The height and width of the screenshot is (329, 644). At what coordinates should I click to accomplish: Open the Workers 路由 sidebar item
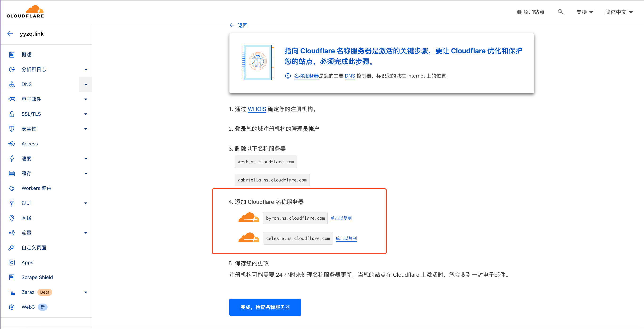(x=46, y=188)
